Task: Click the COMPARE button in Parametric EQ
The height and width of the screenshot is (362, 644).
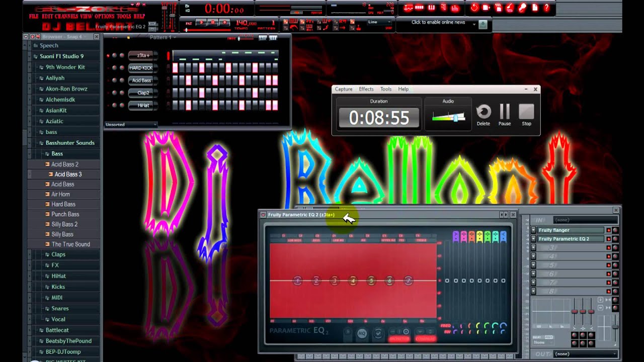Action: pyautogui.click(x=425, y=339)
